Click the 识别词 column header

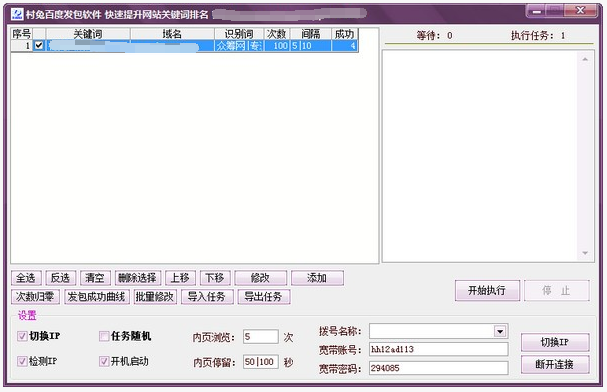pos(239,34)
